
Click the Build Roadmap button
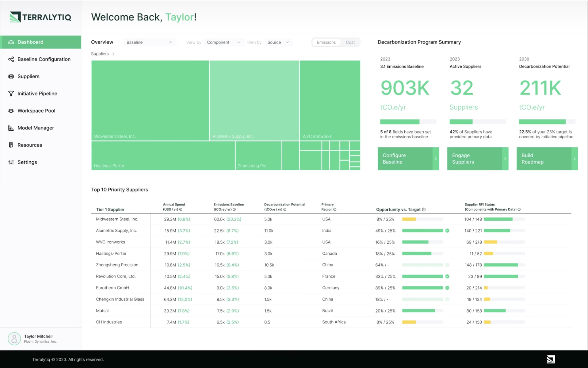[x=547, y=159]
